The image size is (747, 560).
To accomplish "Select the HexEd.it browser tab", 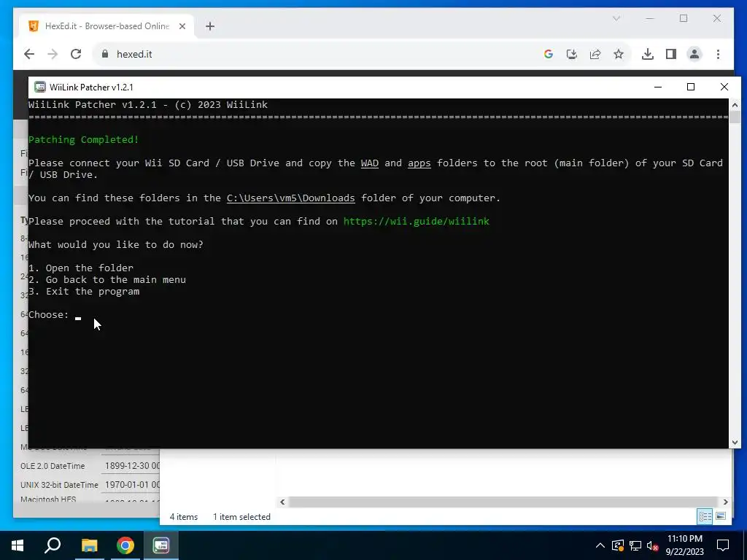I will (x=107, y=26).
